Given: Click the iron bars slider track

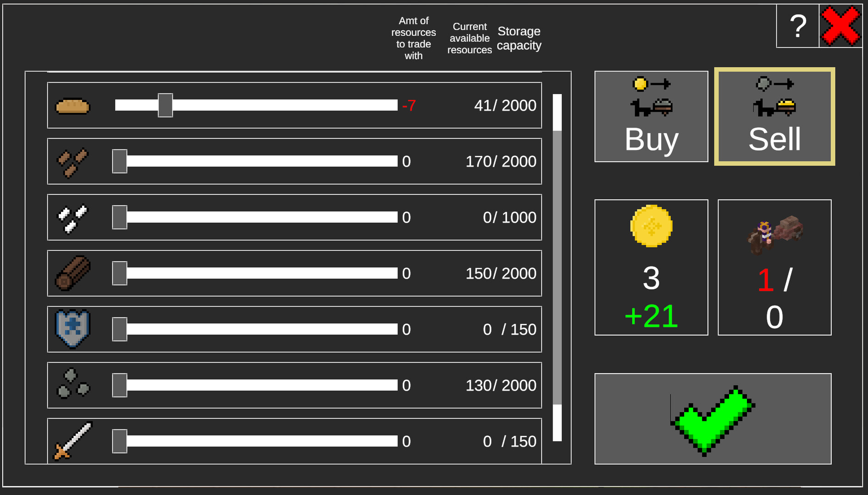Looking at the screenshot, I should tap(261, 217).
